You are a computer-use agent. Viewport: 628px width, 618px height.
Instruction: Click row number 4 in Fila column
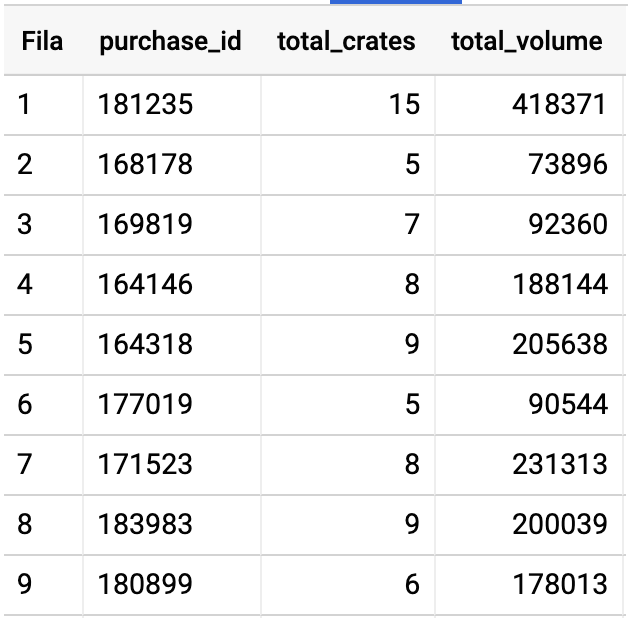point(24,284)
